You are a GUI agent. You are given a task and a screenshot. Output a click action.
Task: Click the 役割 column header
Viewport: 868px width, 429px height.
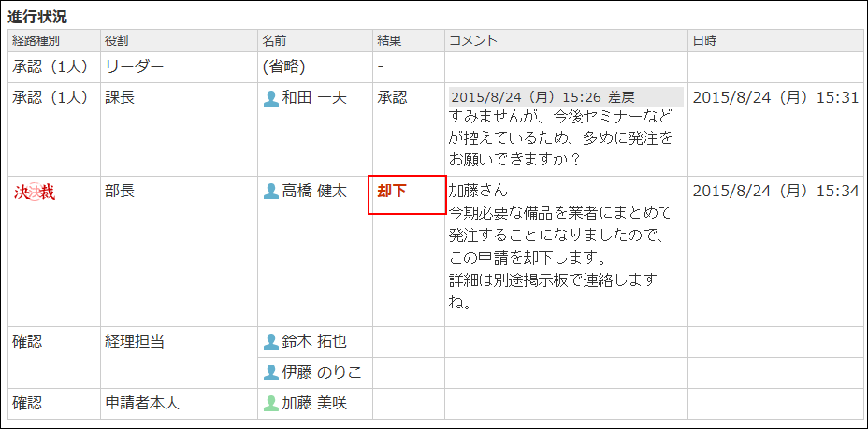click(x=117, y=41)
